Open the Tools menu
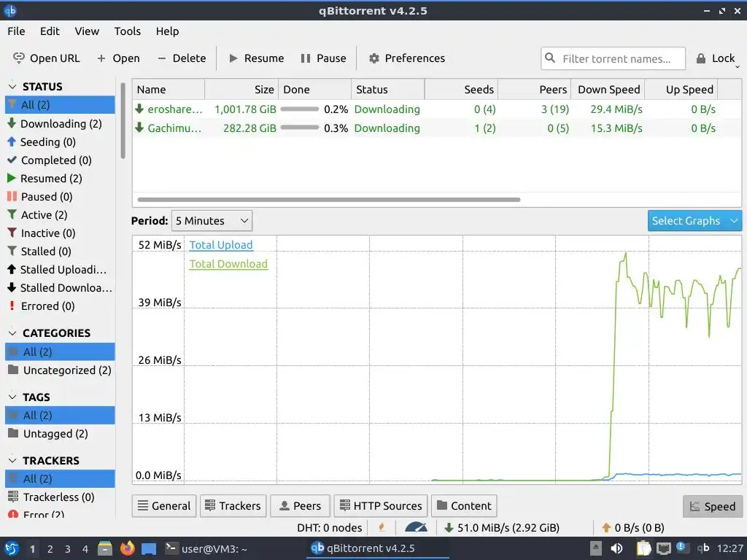The height and width of the screenshot is (560, 747). [x=127, y=31]
